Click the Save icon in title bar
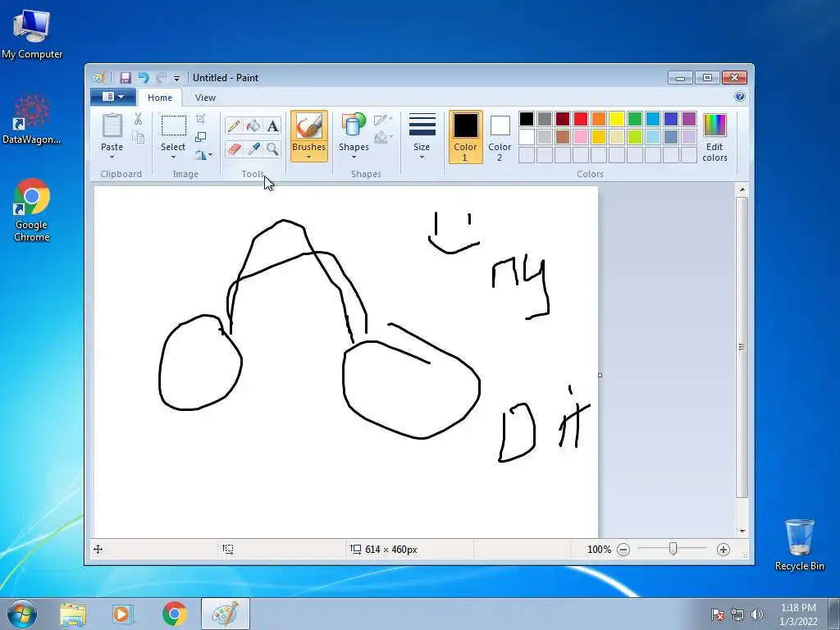Viewport: 840px width, 630px height. click(126, 78)
